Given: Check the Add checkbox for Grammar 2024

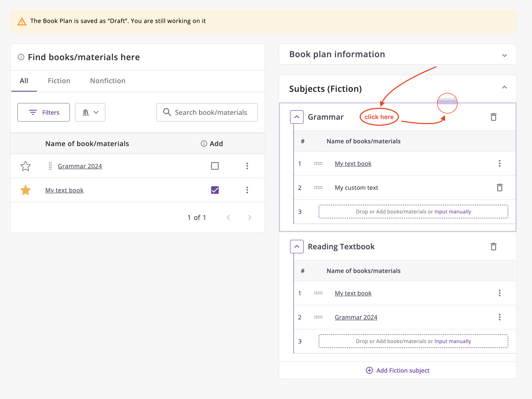Looking at the screenshot, I should point(215,166).
